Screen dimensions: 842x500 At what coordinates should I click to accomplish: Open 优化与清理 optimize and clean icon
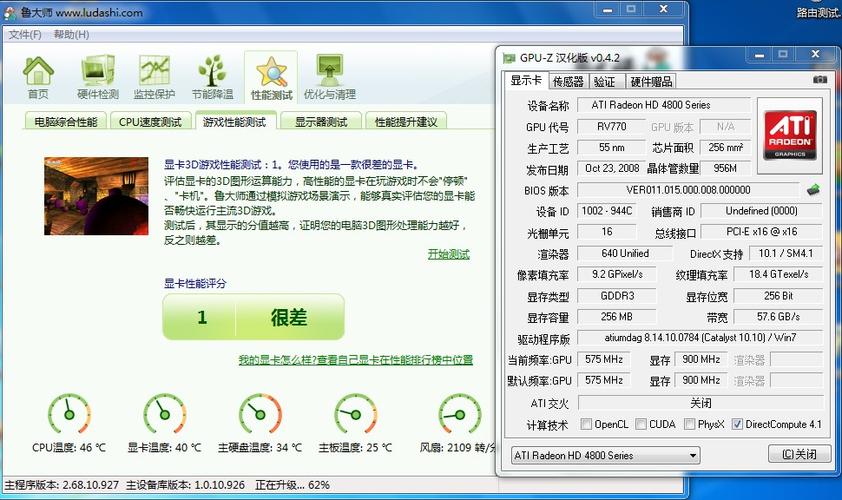[330, 78]
